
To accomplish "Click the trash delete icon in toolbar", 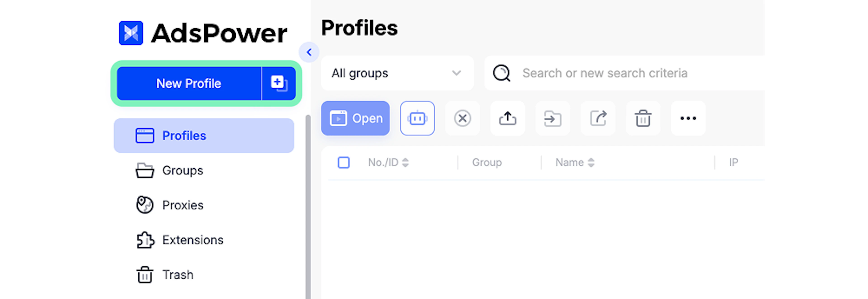I will [x=643, y=118].
